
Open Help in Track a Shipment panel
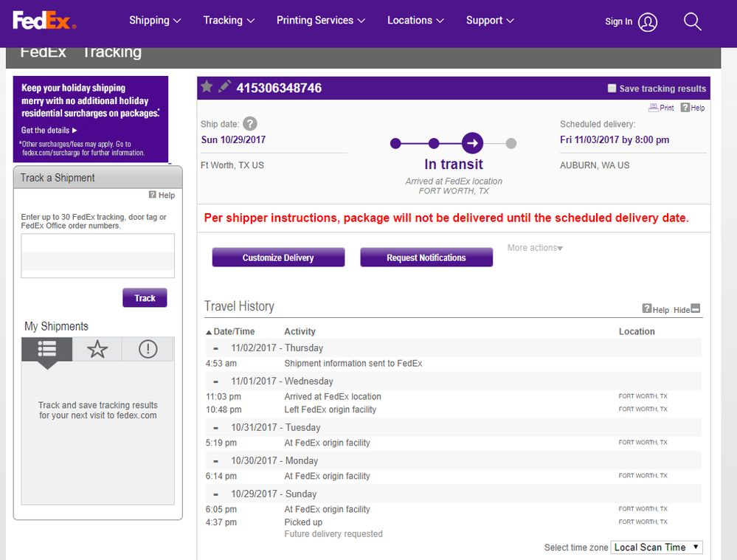click(162, 195)
